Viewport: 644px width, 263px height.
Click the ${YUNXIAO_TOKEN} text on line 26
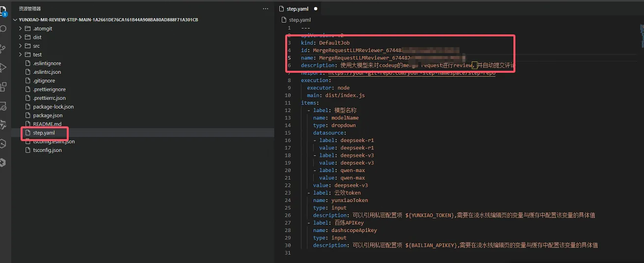coord(430,215)
